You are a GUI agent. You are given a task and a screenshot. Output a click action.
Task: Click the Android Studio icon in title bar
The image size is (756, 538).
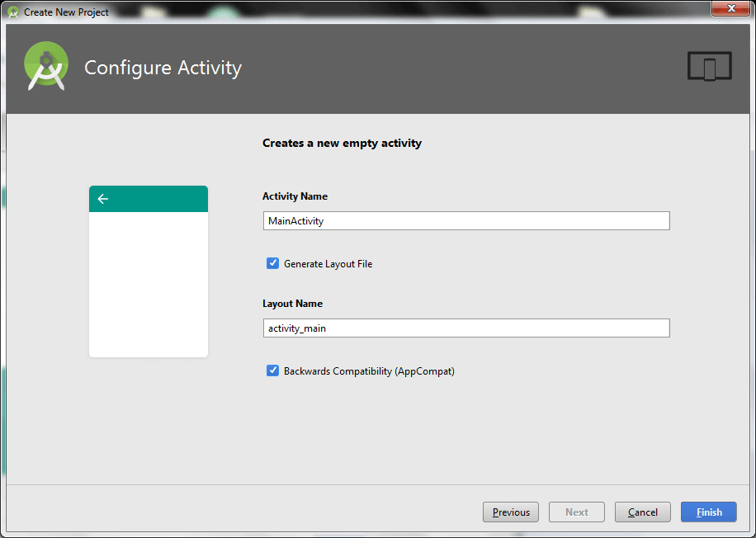point(12,12)
